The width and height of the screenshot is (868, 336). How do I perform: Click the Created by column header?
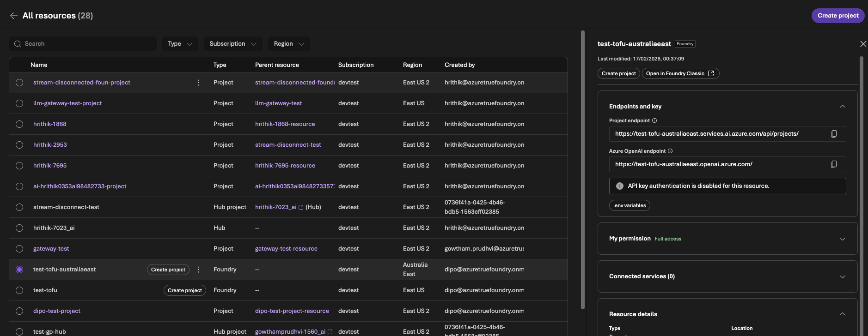[x=460, y=65]
